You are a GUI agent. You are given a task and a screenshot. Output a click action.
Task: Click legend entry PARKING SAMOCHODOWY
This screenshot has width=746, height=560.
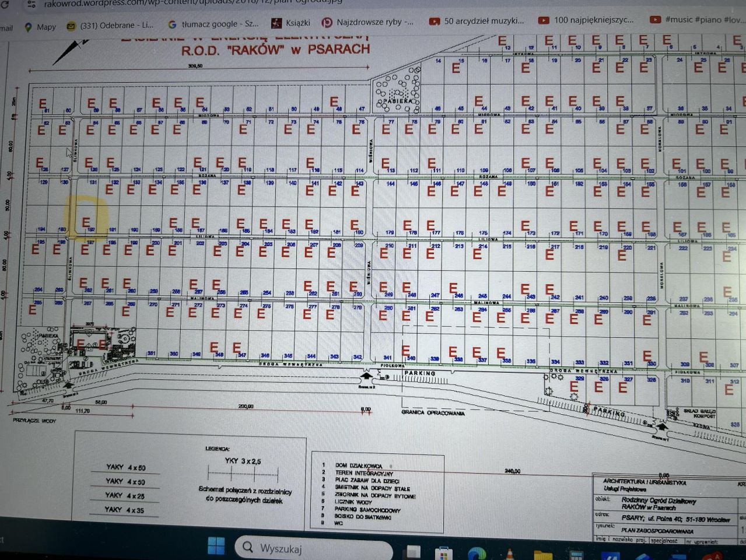(368, 509)
